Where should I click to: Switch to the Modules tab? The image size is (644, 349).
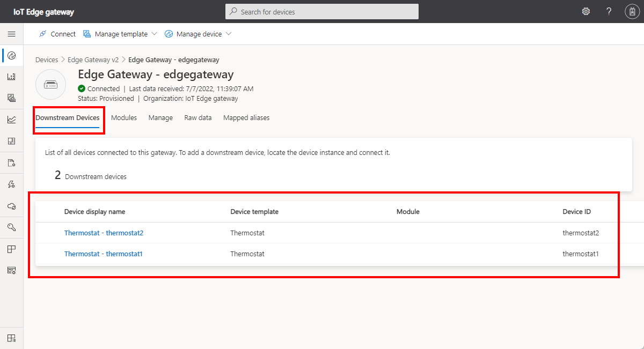[x=124, y=117]
